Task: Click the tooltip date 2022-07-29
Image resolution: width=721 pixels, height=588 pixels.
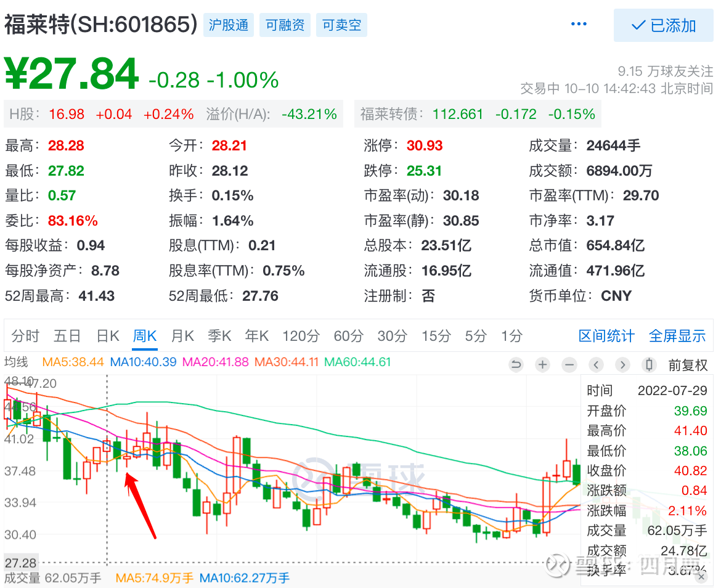Action: (672, 391)
